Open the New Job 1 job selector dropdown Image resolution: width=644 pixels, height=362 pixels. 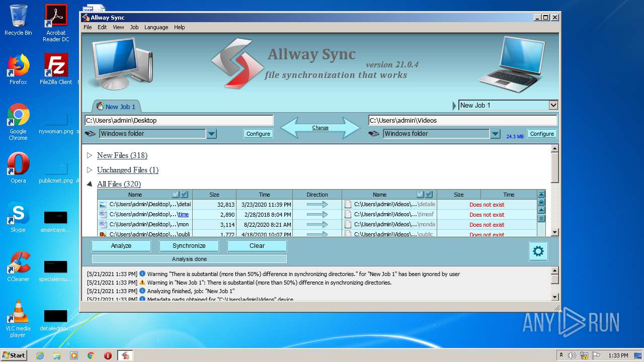click(x=553, y=105)
